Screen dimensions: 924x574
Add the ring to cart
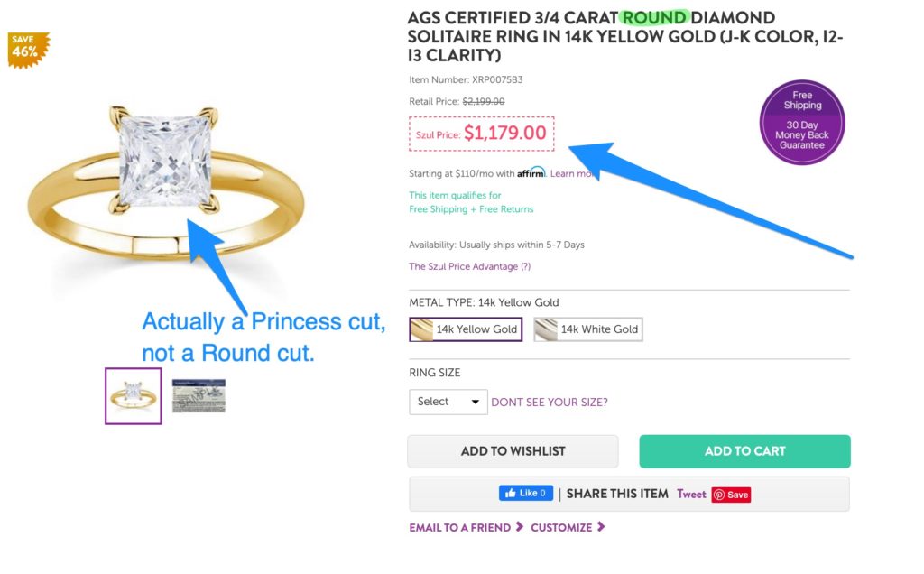pyautogui.click(x=744, y=451)
